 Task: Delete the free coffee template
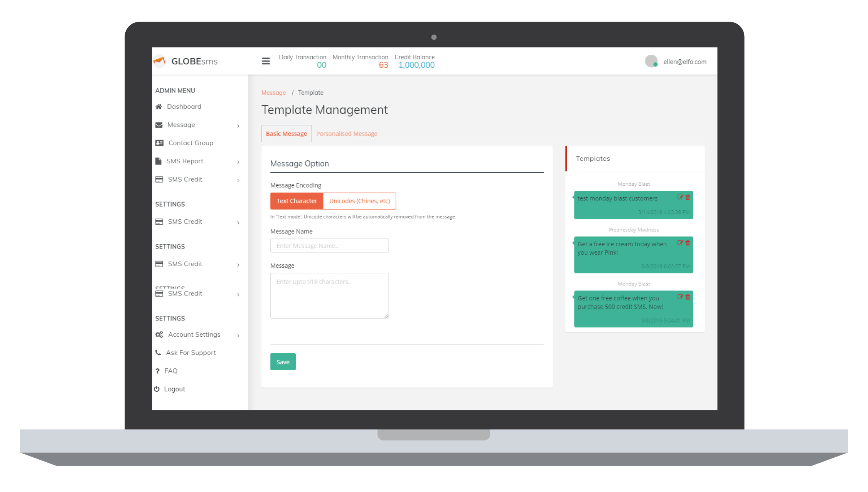688,297
